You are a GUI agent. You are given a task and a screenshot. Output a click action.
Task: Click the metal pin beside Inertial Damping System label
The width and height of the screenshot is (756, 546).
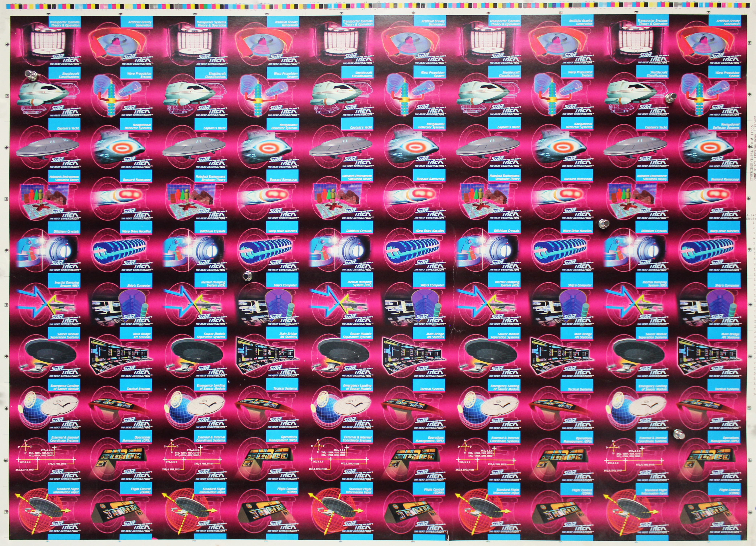click(247, 276)
